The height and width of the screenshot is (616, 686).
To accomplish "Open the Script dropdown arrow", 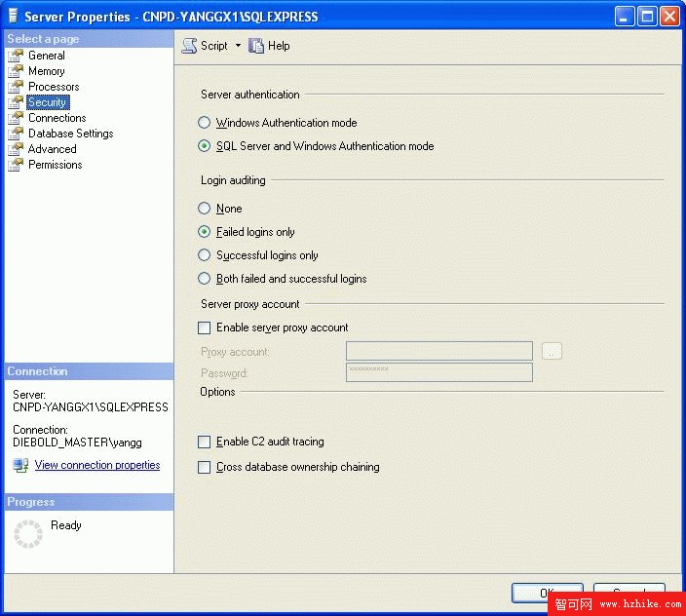I will tap(238, 45).
